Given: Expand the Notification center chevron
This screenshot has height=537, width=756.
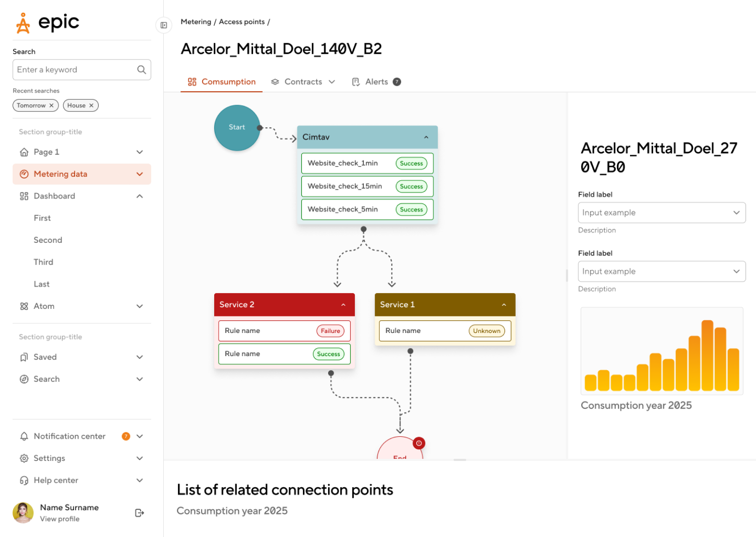Looking at the screenshot, I should [140, 436].
